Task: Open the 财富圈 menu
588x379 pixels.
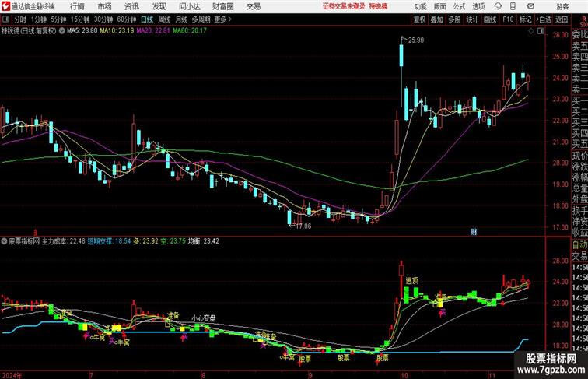Action: click(223, 6)
